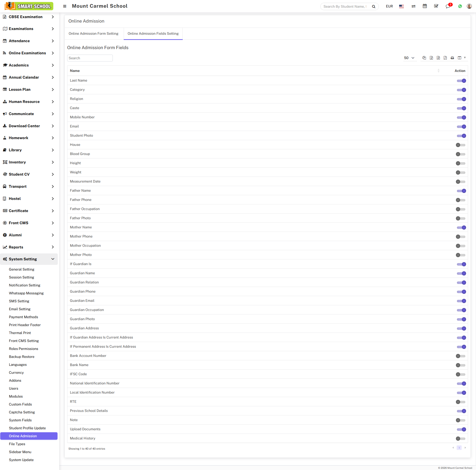Open WhatsApp icon in the top bar

(460, 6)
